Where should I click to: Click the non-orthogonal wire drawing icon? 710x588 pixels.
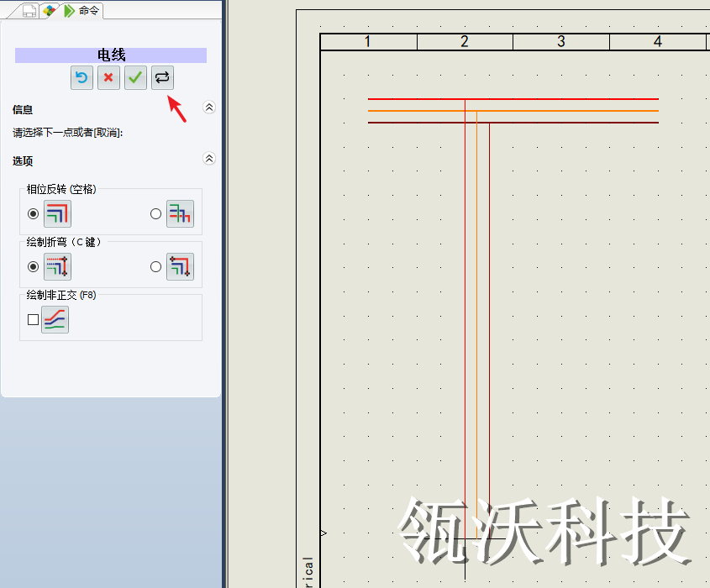click(x=55, y=319)
